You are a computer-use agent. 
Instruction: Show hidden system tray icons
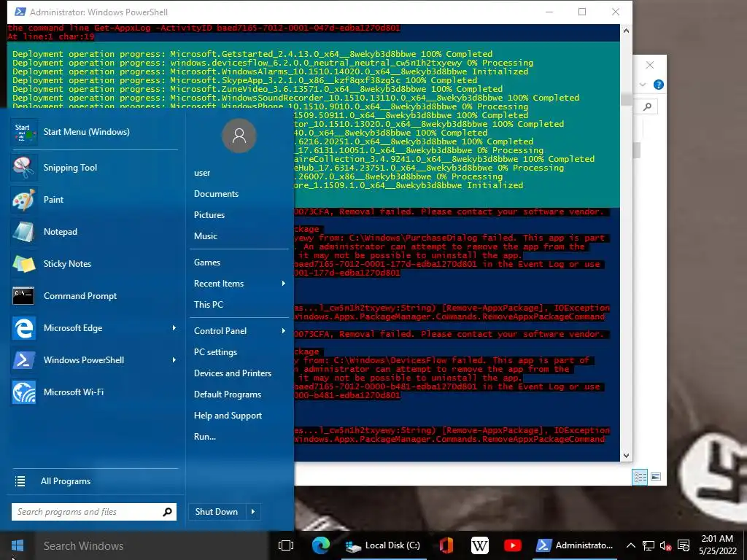coord(630,545)
